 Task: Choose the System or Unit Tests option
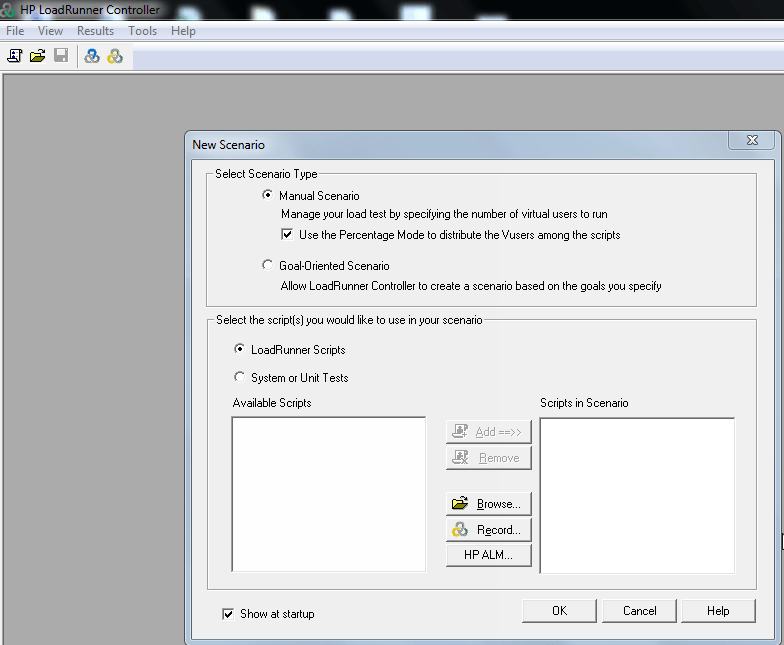(x=240, y=377)
